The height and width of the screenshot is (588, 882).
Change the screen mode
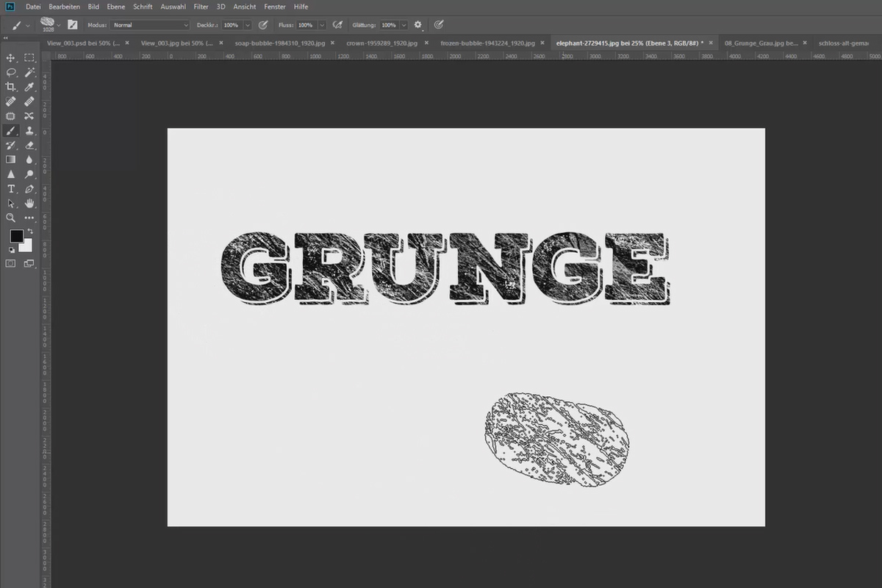[29, 263]
